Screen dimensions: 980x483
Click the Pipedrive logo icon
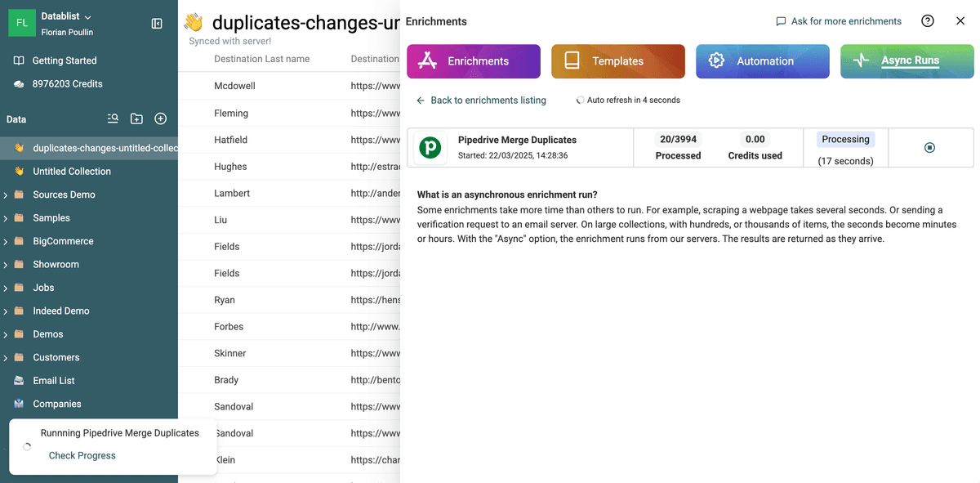click(430, 148)
